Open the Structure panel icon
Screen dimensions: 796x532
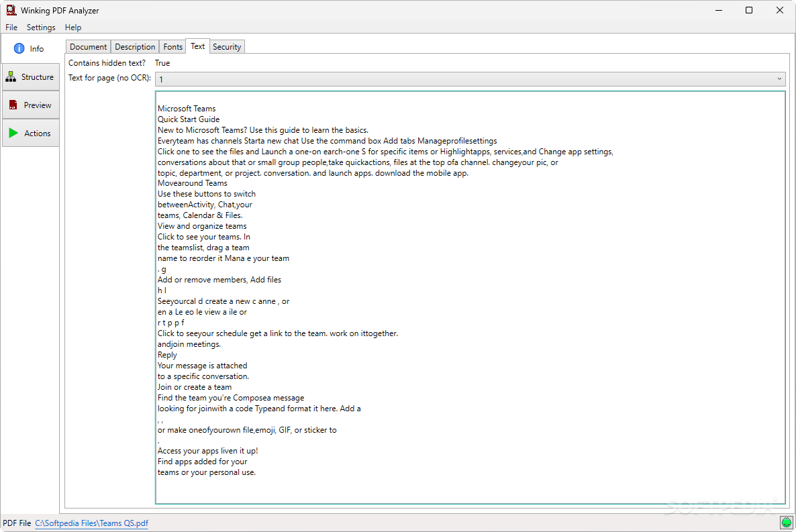pyautogui.click(x=11, y=76)
